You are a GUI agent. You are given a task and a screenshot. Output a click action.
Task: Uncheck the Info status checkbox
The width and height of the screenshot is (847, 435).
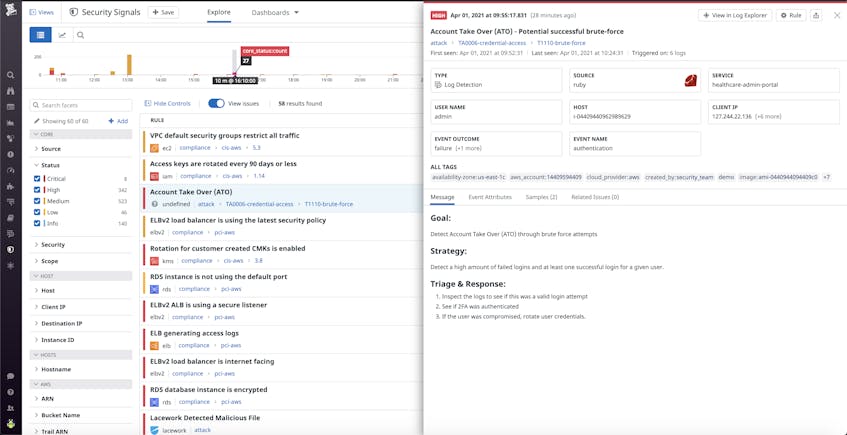point(37,223)
